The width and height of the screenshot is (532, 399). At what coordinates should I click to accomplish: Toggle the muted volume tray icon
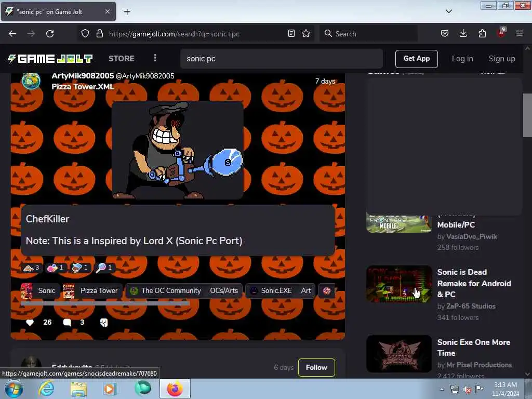[x=467, y=390]
